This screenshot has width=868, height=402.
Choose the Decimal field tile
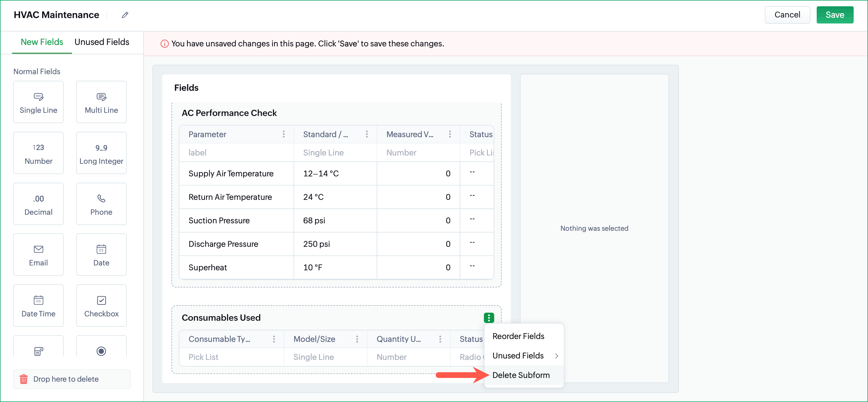pos(38,204)
